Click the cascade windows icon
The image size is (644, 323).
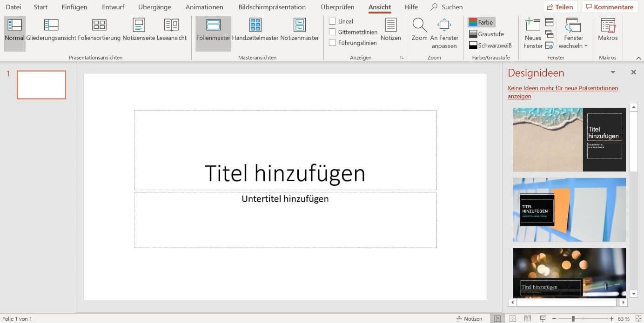pos(549,33)
